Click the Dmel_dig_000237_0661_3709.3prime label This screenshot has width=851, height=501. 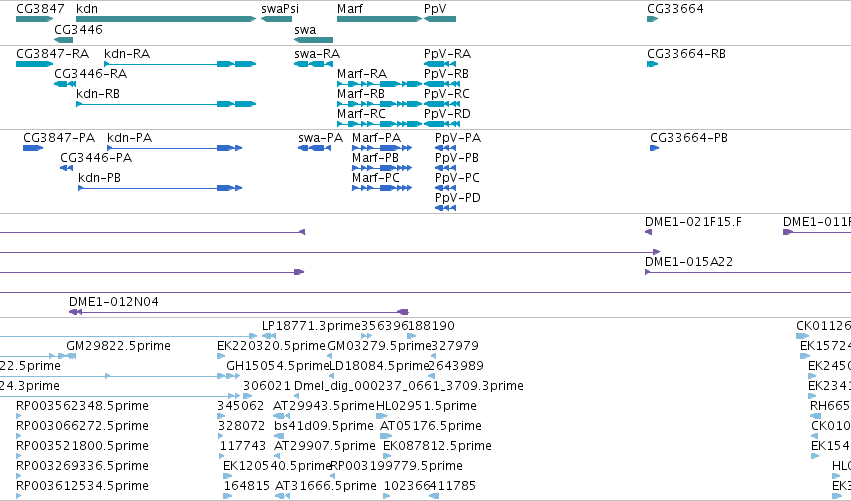point(409,386)
